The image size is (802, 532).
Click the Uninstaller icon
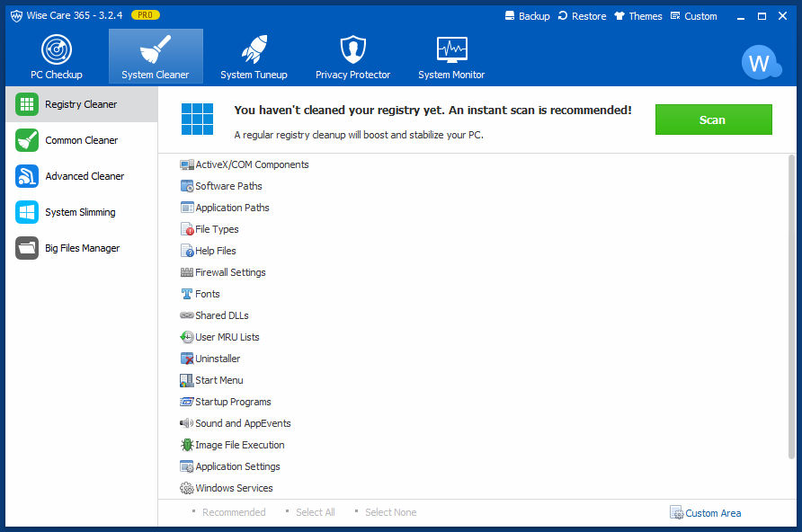(x=187, y=359)
